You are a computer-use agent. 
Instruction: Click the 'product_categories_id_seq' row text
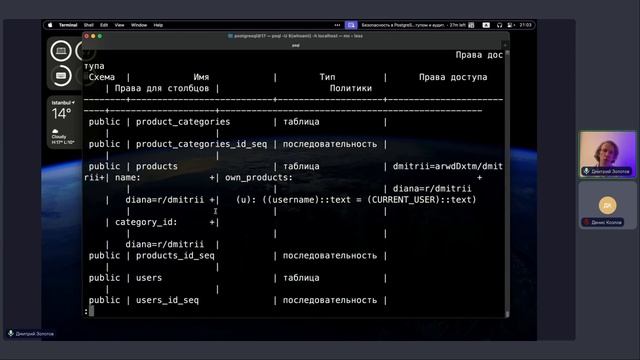point(201,144)
